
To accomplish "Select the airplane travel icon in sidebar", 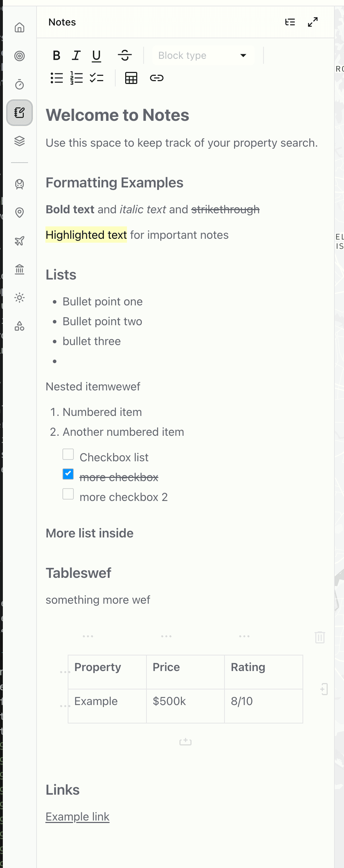I will 20,241.
